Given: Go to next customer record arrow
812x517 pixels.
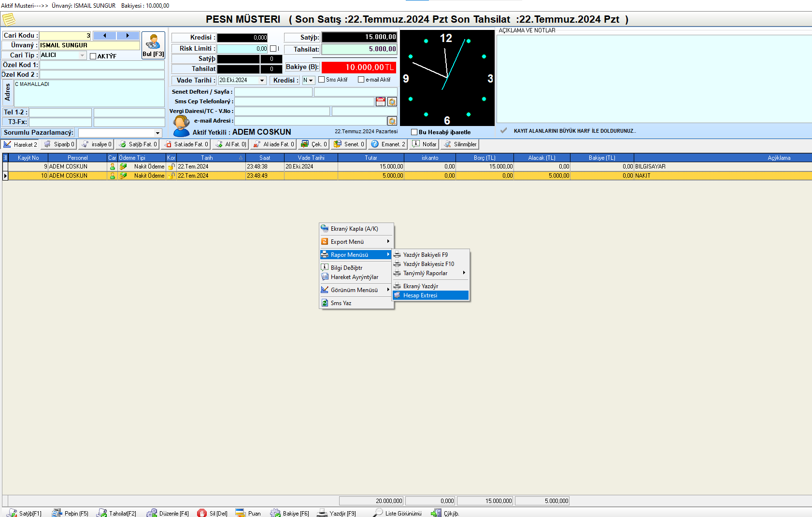Looking at the screenshot, I should (128, 35).
